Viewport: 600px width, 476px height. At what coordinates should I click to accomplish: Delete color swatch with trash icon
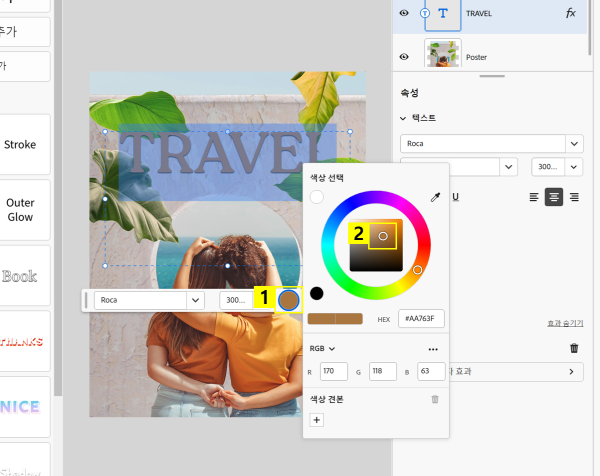click(435, 399)
